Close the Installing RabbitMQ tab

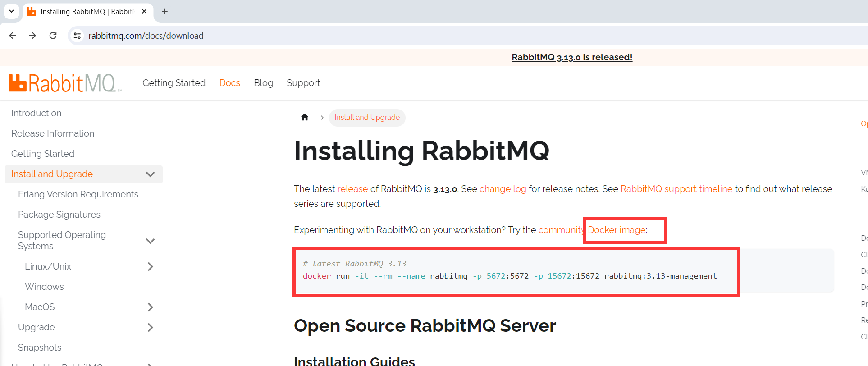pyautogui.click(x=144, y=11)
